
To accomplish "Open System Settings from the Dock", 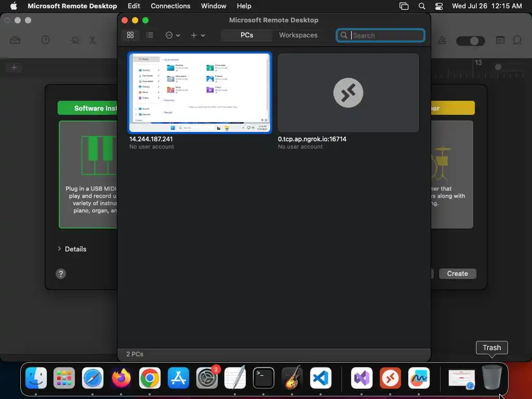I will (x=207, y=378).
